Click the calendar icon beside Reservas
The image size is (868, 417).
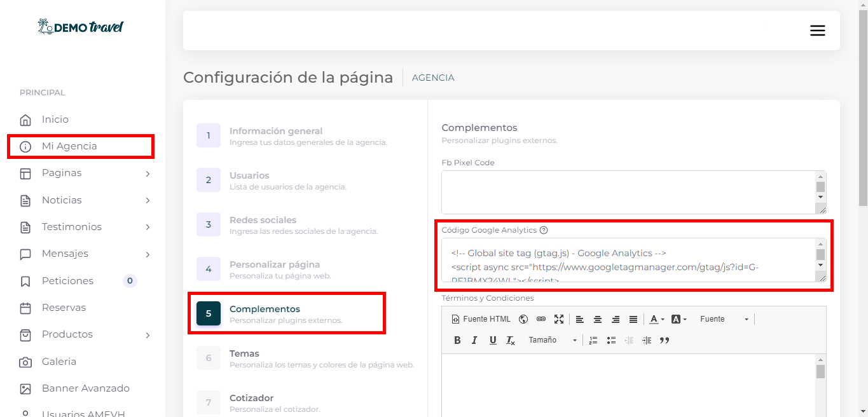(25, 308)
